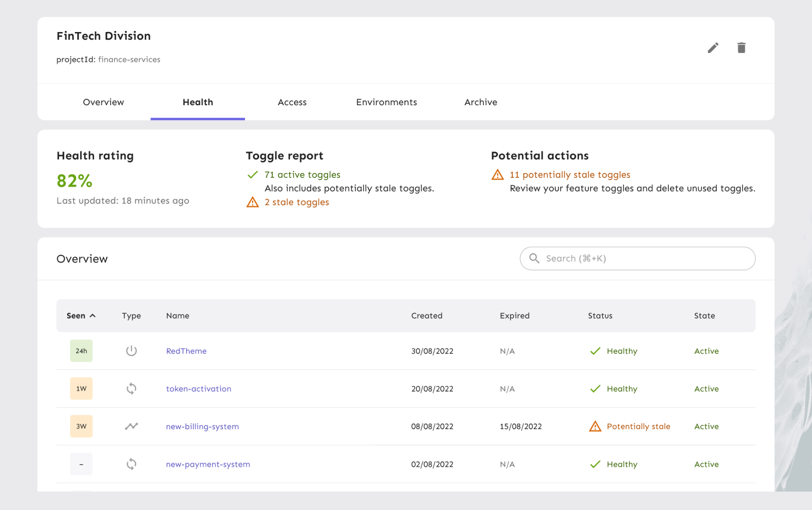Click the 11 potentially stale toggles text

(x=569, y=175)
